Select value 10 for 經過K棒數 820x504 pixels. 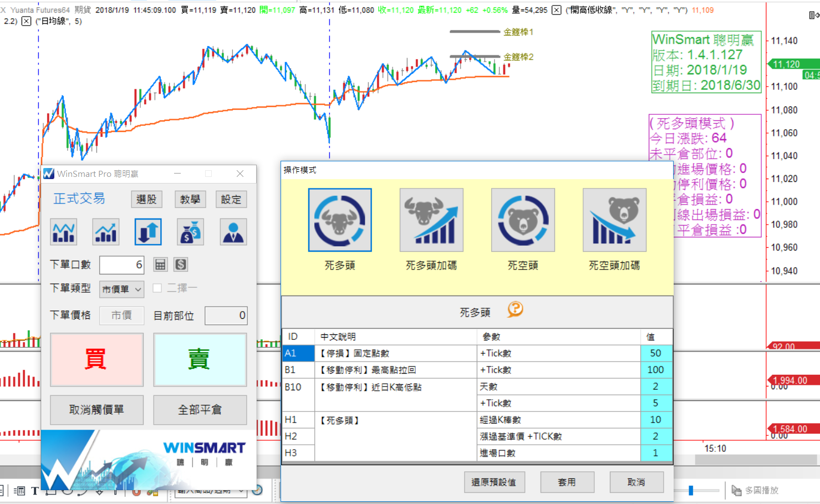pyautogui.click(x=656, y=420)
